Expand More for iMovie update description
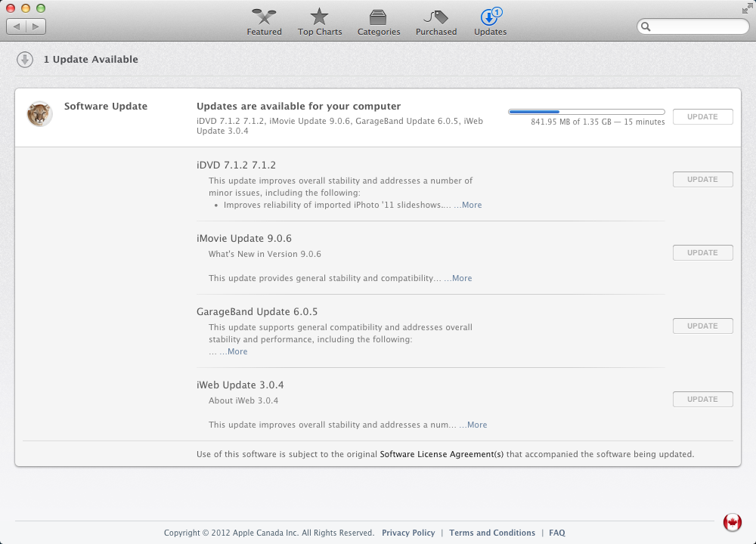This screenshot has width=756, height=544. [x=458, y=278]
